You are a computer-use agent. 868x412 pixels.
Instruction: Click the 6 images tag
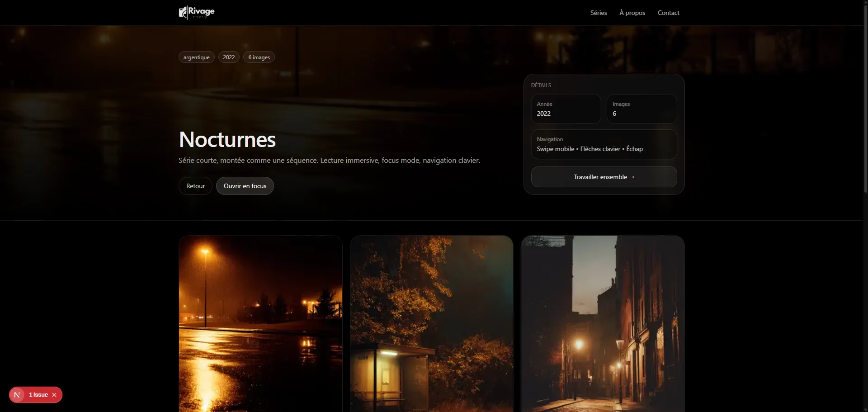(259, 57)
